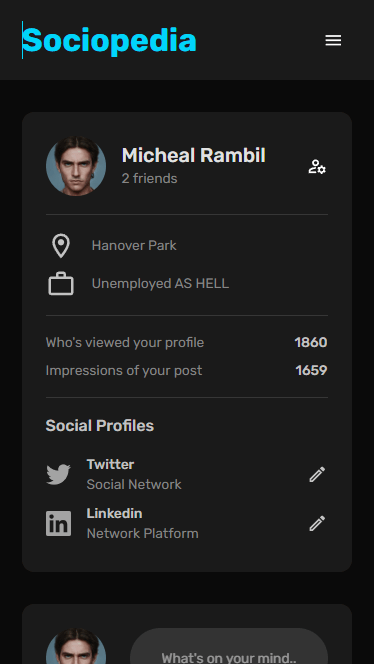Edit the Twitter social profile

pos(317,474)
